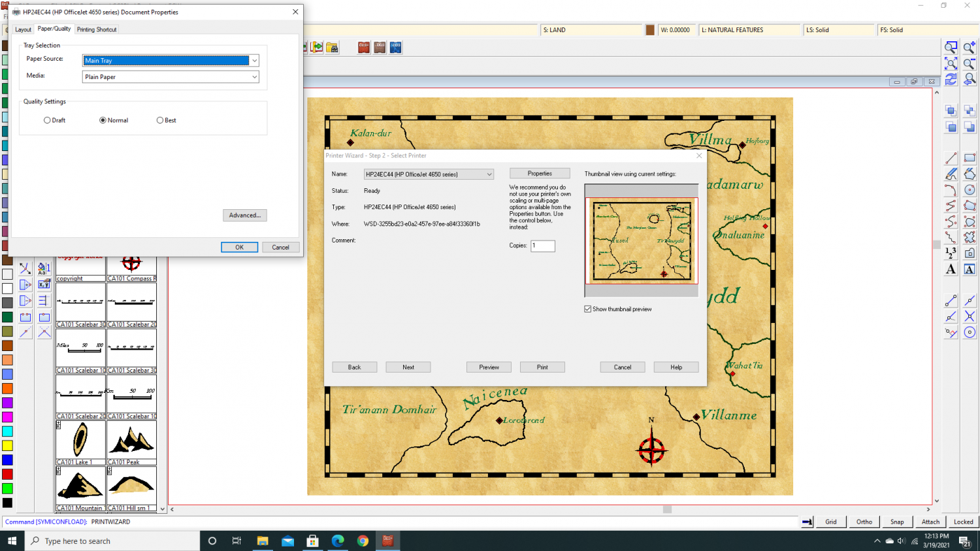The image size is (980, 551).
Task: Open the line Width 0.00000 selector
Action: [677, 30]
